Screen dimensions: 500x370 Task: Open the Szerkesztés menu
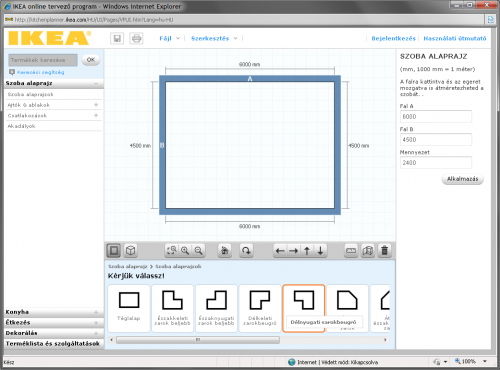[x=214, y=38]
